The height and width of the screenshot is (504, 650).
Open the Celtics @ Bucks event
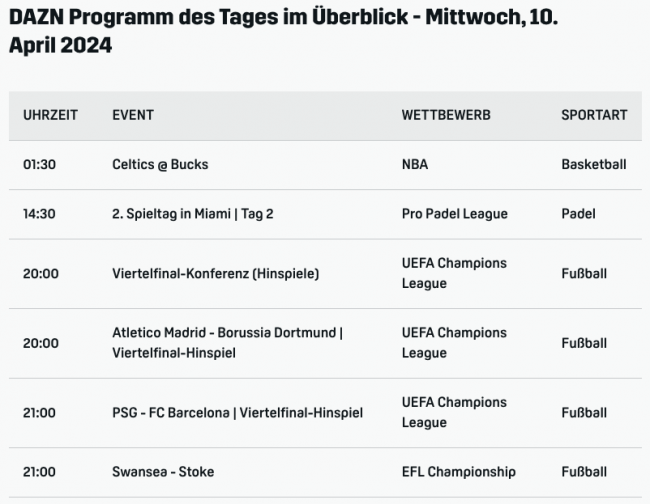pos(160,164)
